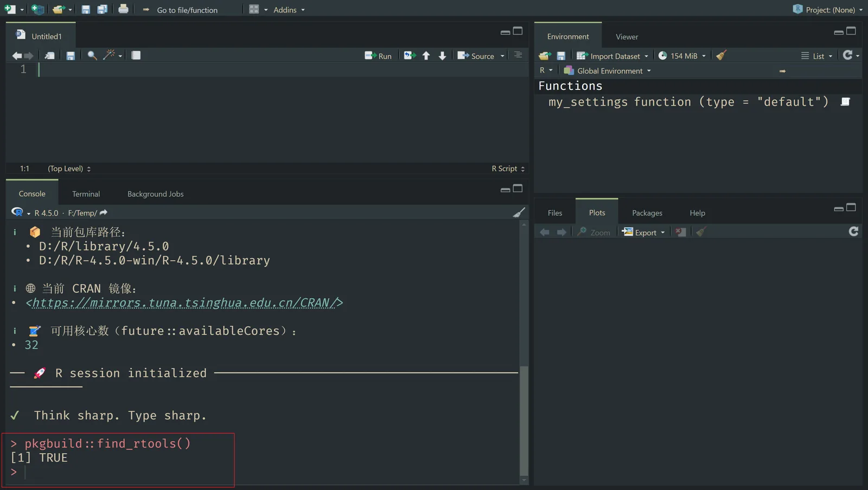Clear environment objects with the broom icon

721,55
